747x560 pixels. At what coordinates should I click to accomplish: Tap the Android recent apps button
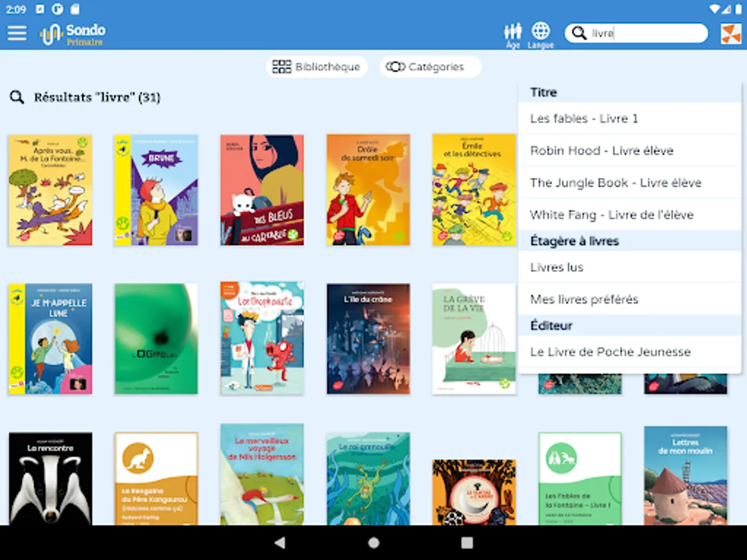click(x=467, y=543)
